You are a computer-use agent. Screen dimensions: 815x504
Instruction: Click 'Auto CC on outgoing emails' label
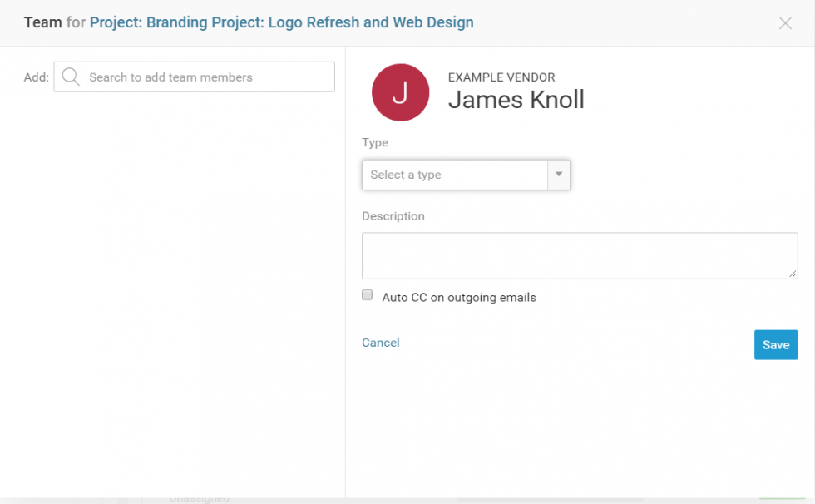click(x=458, y=297)
